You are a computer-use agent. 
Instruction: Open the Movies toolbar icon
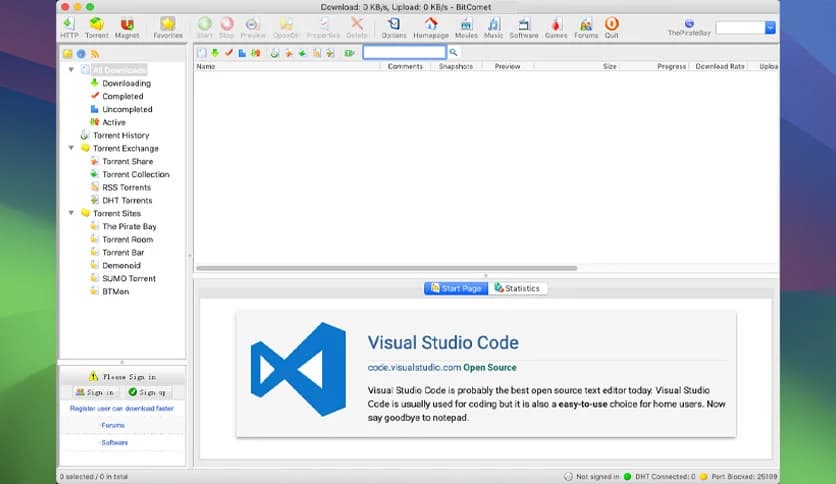point(466,25)
